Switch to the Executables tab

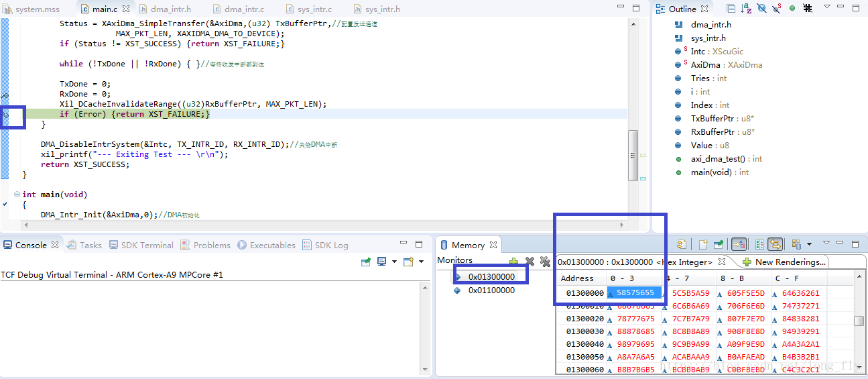coord(266,245)
